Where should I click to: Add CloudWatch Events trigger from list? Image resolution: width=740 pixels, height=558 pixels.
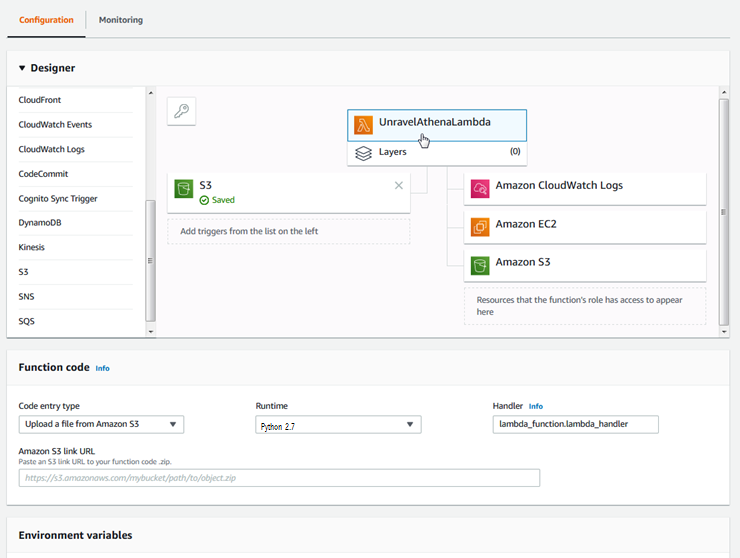pyautogui.click(x=55, y=125)
